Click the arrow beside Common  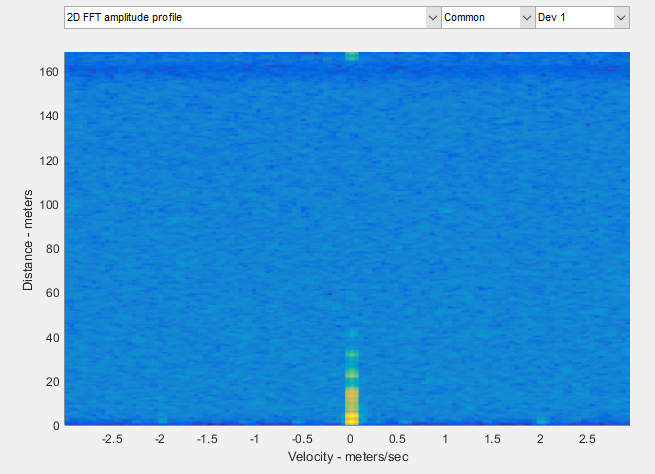point(527,18)
